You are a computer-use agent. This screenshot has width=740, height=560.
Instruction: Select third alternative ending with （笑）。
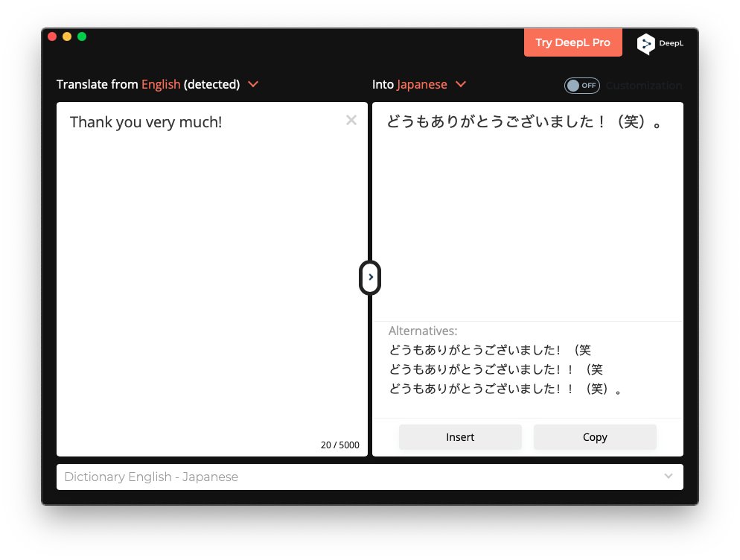pos(505,389)
